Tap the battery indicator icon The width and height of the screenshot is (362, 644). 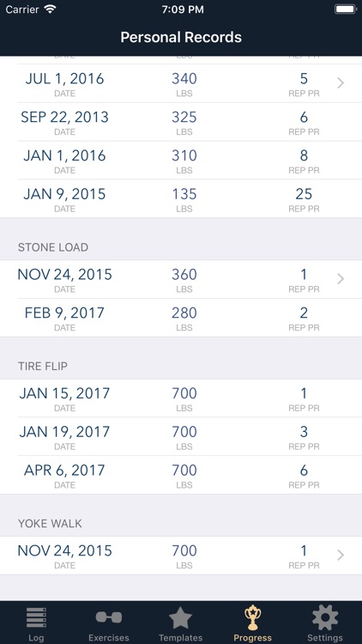346,9
